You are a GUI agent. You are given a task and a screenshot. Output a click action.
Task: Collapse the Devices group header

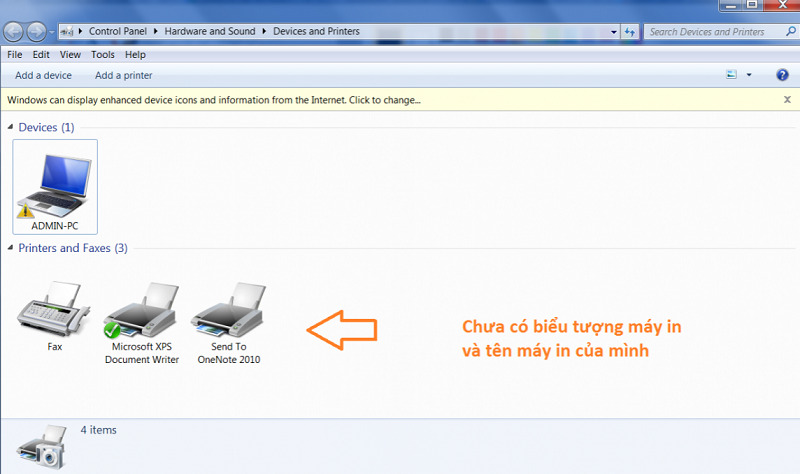[10, 128]
